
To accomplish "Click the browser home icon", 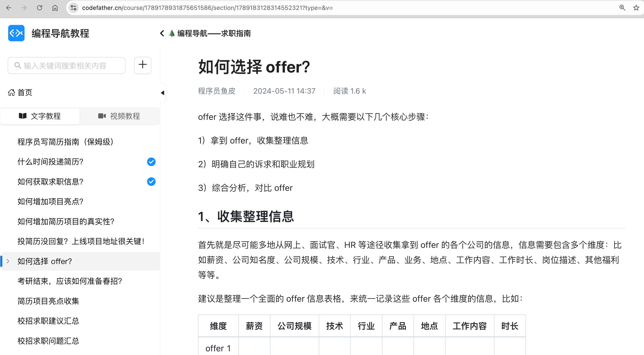I will pyautogui.click(x=55, y=8).
